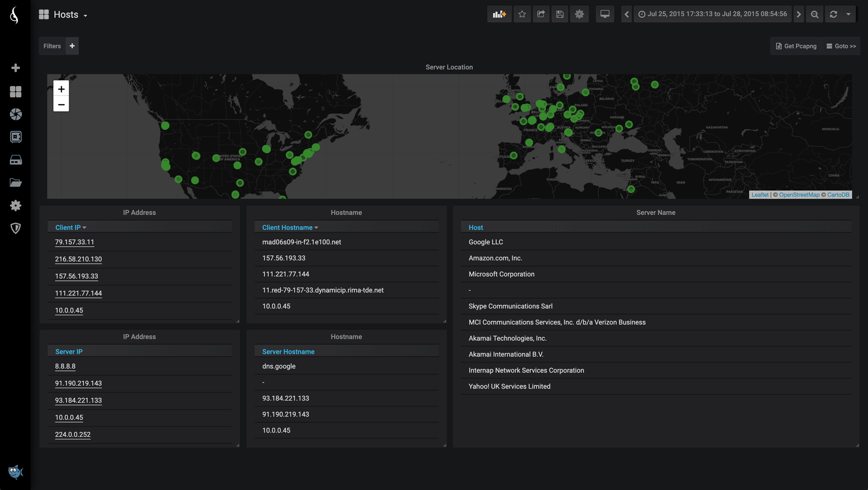Image resolution: width=868 pixels, height=490 pixels.
Task: Click the Share dashboard icon
Action: [541, 14]
